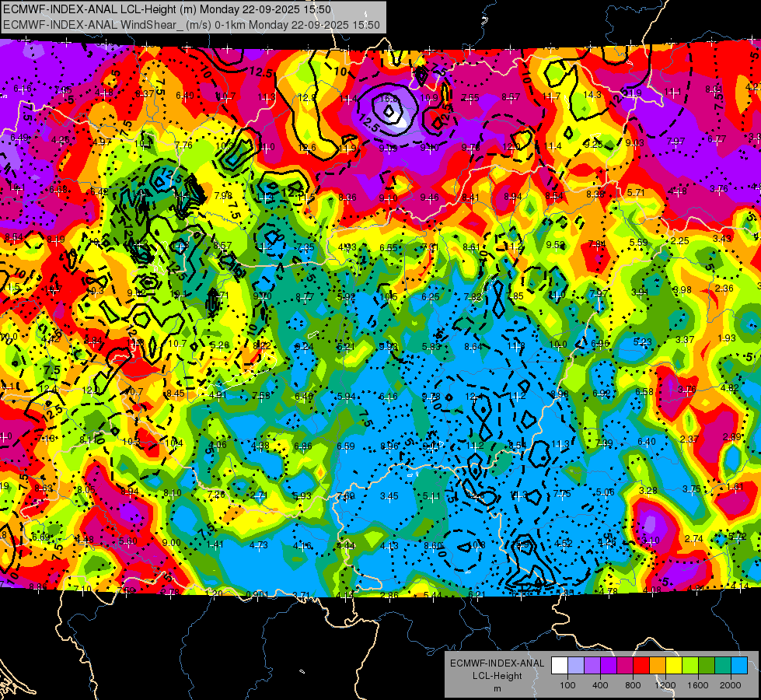The width and height of the screenshot is (761, 700).
Task: Click the wind shear value 5.26
Action: coord(219,345)
